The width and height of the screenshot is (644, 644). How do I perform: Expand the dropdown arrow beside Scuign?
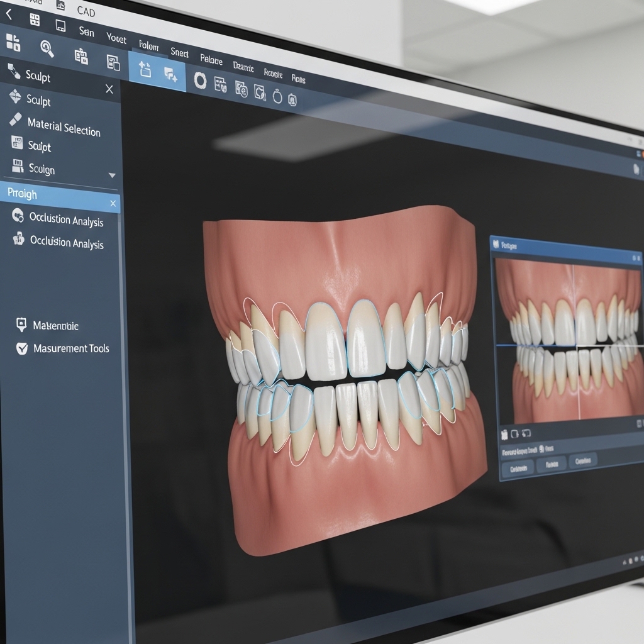coord(112,175)
